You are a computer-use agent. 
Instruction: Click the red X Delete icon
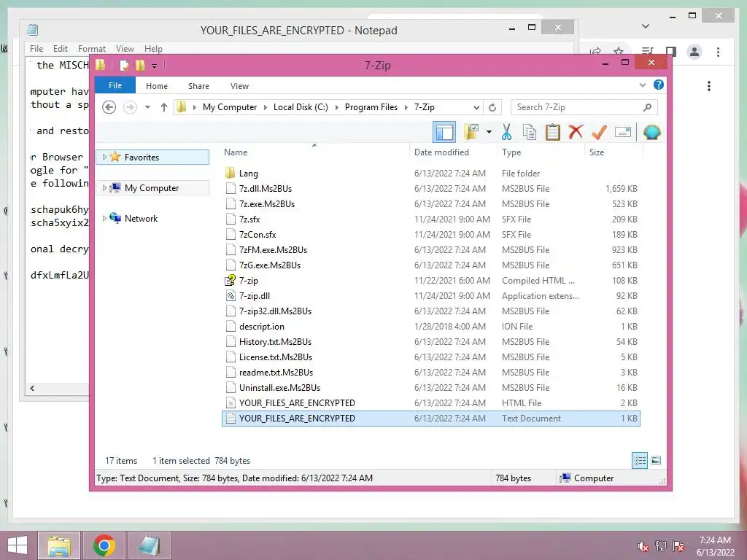pyautogui.click(x=576, y=131)
